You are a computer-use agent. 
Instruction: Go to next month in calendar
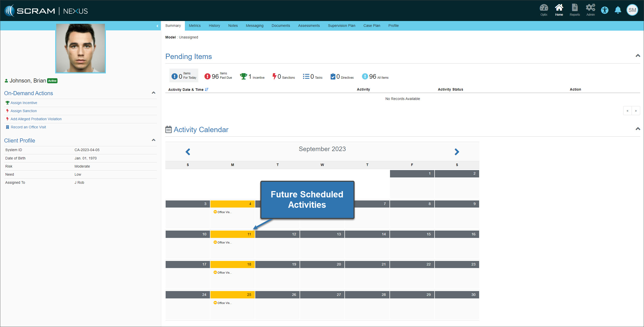point(457,152)
